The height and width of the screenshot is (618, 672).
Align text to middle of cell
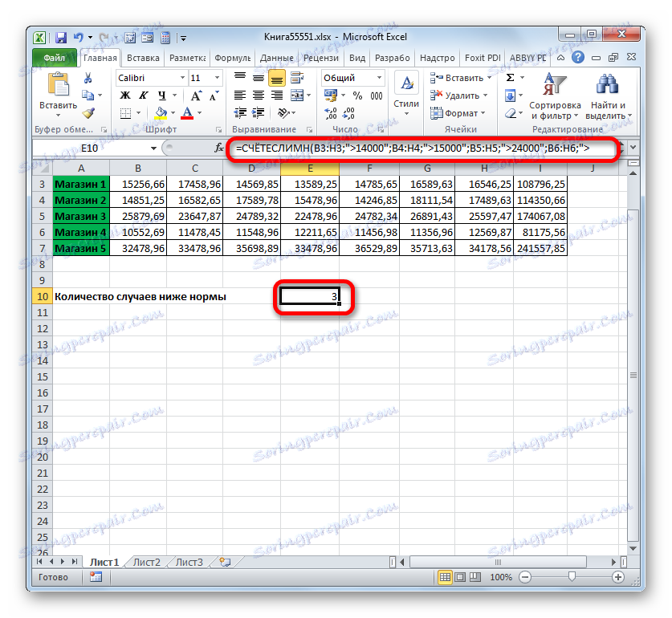(258, 78)
